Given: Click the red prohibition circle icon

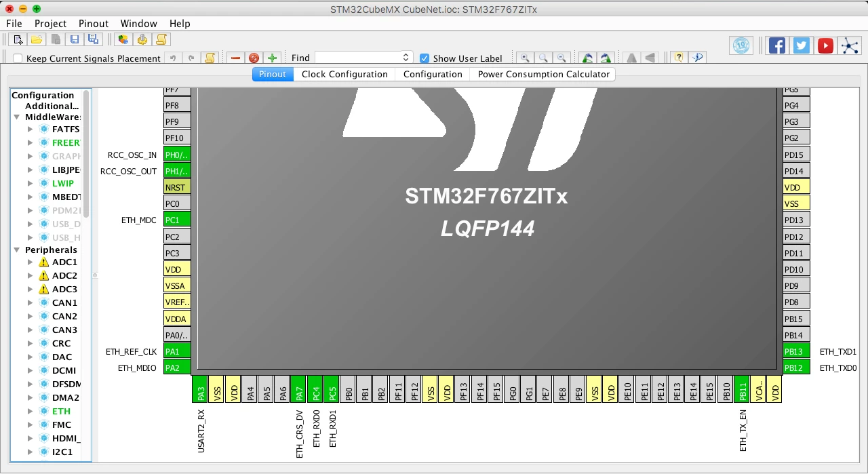Looking at the screenshot, I should click(x=254, y=58).
